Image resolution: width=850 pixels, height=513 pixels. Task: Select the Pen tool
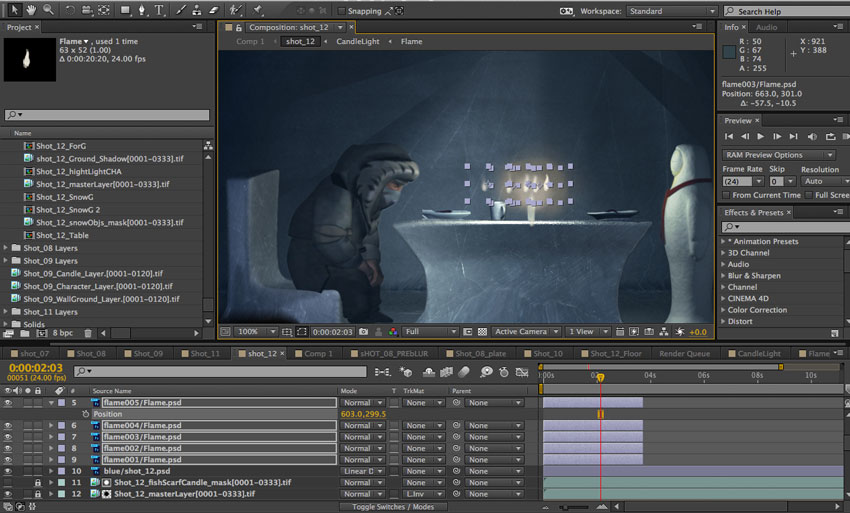coord(142,10)
